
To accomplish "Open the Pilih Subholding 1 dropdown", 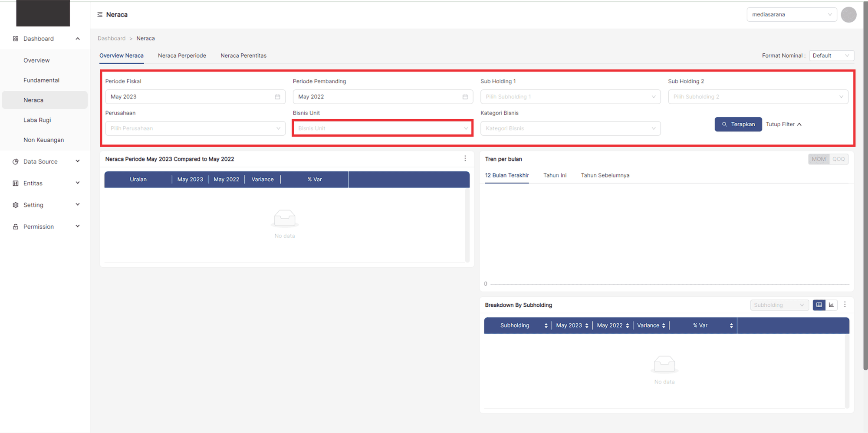I will point(570,97).
